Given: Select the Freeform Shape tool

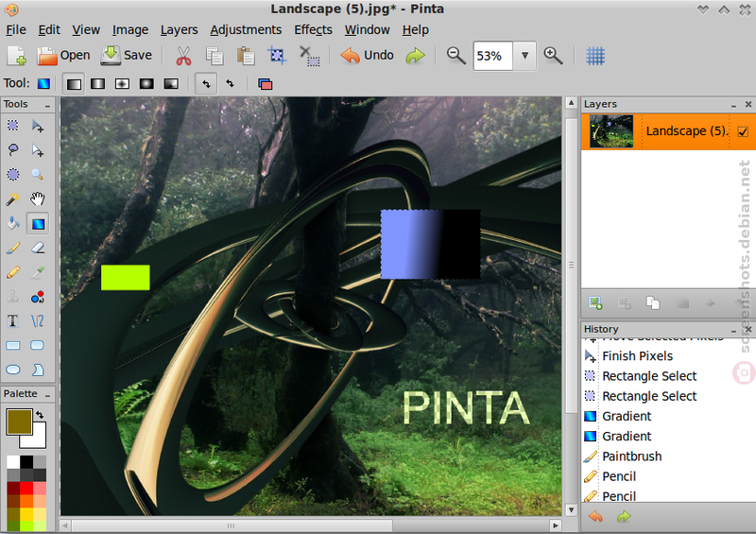Looking at the screenshot, I should coord(38,370).
